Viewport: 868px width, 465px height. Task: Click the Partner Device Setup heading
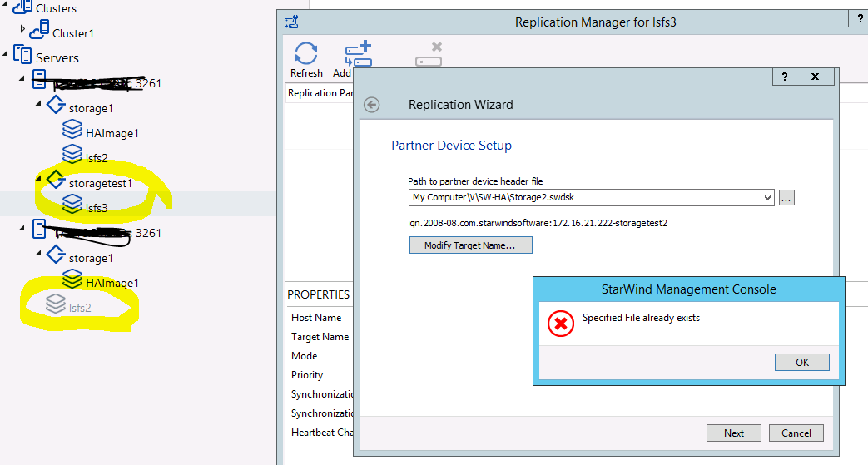pyautogui.click(x=451, y=146)
